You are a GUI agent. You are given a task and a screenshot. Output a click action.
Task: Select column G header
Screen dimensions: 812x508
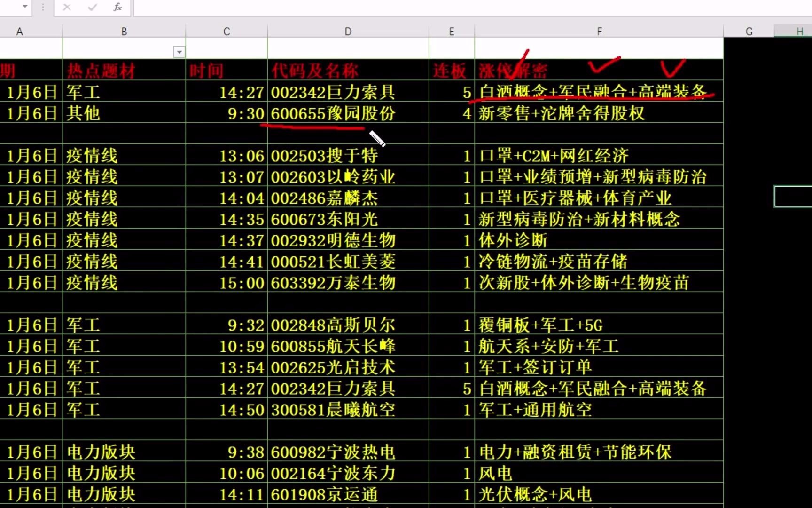[x=749, y=32]
